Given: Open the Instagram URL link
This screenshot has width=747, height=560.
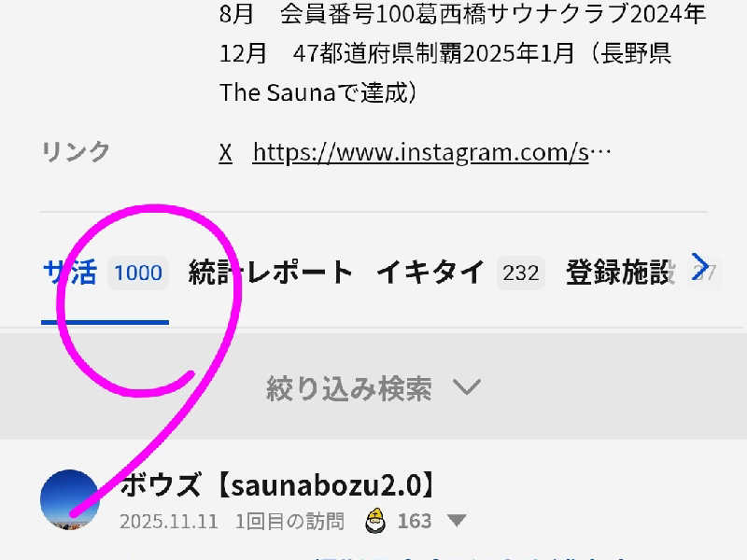Looking at the screenshot, I should point(431,153).
